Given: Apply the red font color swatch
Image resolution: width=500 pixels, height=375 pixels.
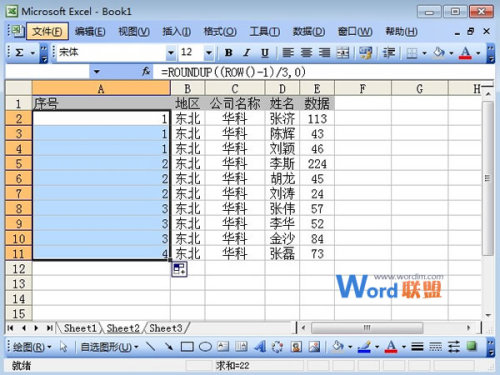Looking at the screenshot, I should coord(465,53).
